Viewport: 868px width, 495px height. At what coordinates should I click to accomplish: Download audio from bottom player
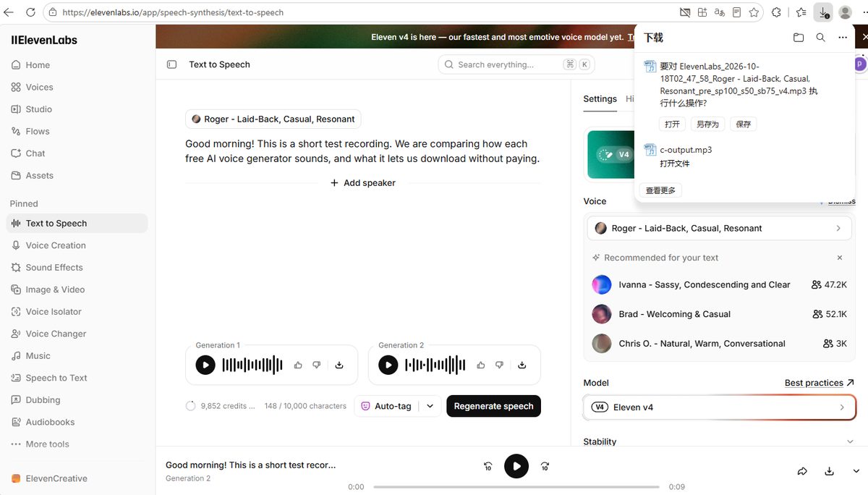click(829, 471)
